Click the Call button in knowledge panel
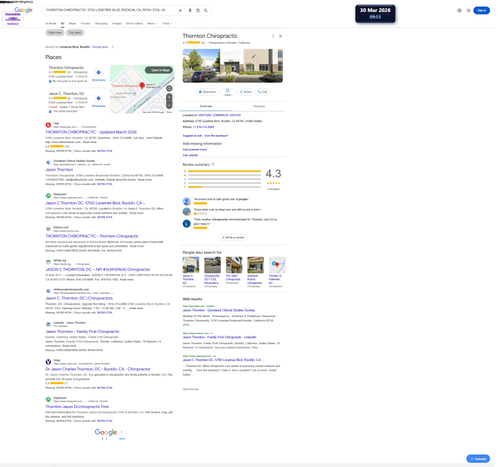Viewport: 500px width, 467px height. 263,92
